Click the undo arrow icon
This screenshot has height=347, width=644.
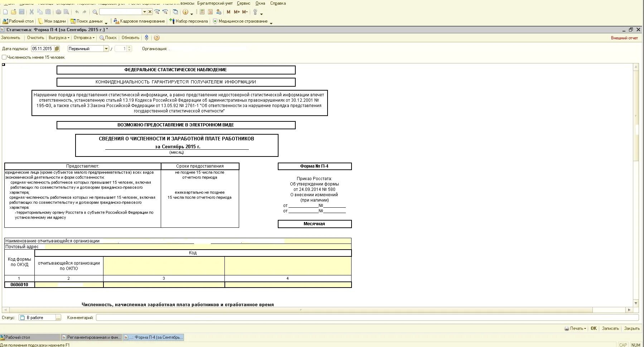point(77,12)
